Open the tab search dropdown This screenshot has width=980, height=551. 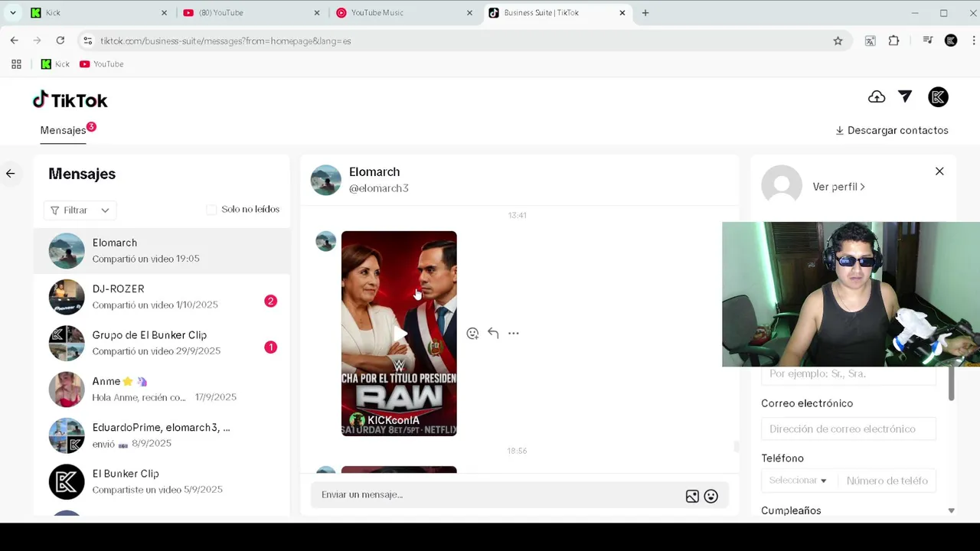coord(13,13)
